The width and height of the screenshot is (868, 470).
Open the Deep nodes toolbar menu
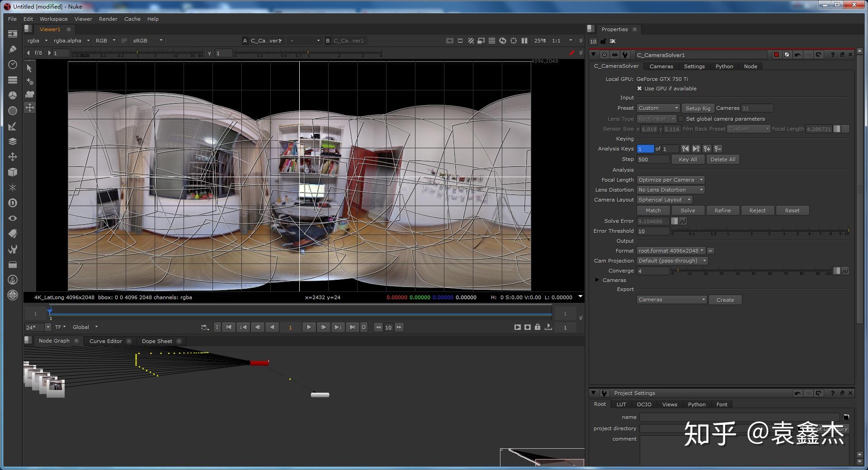13,203
